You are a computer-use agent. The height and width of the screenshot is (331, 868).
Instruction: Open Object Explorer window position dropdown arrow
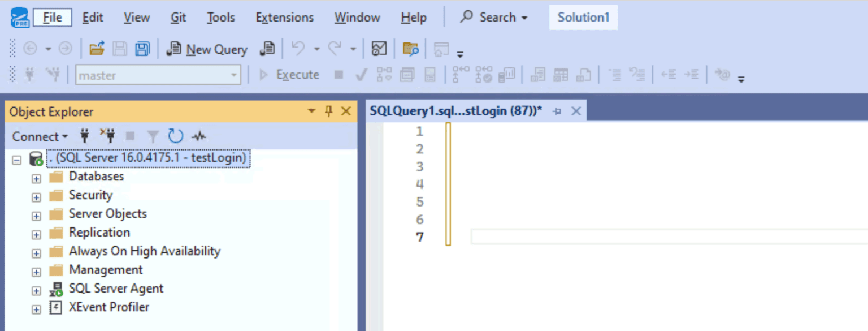click(x=311, y=111)
